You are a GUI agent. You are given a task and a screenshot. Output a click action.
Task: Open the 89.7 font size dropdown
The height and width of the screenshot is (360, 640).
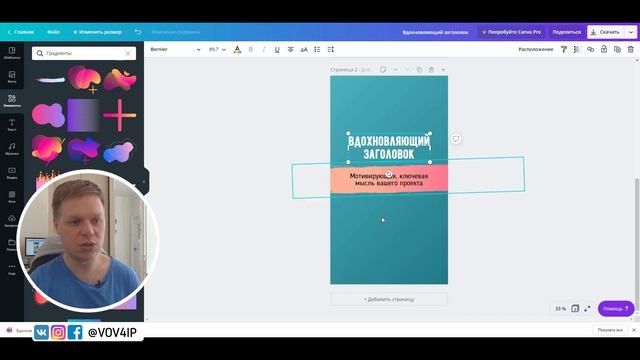[x=217, y=49]
